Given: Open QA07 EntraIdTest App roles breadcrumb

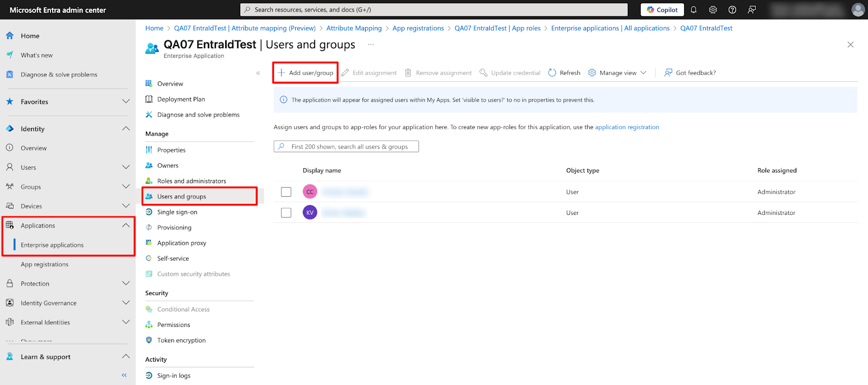Looking at the screenshot, I should 497,28.
